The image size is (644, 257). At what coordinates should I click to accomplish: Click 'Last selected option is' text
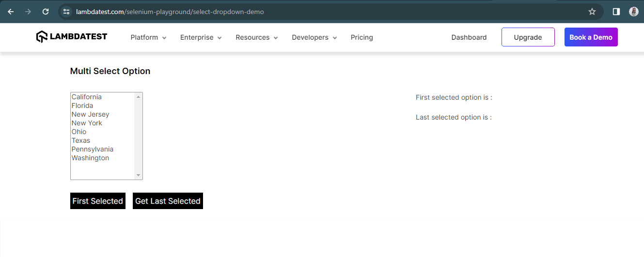coord(454,117)
